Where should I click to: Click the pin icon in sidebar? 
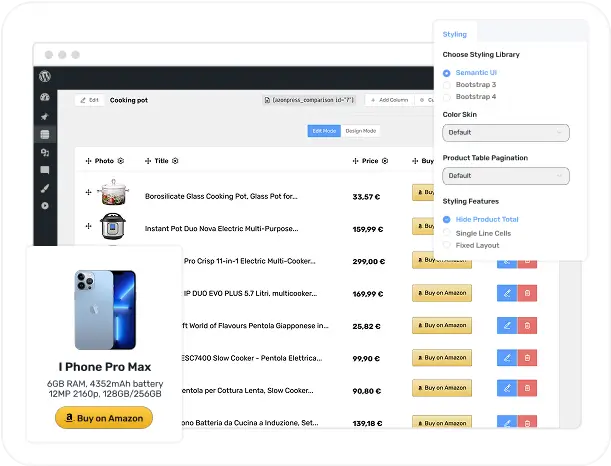[45, 116]
